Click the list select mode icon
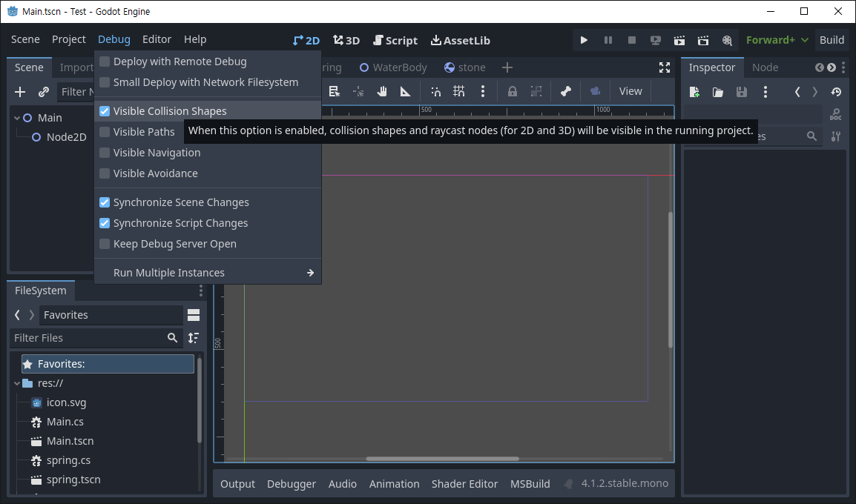Viewport: 856px width, 504px height. click(x=334, y=91)
